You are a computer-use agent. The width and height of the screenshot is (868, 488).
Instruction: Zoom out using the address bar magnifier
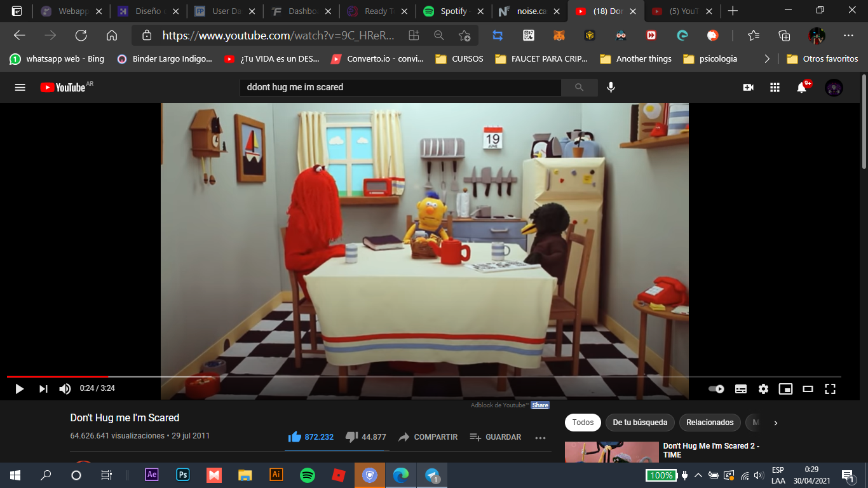point(438,36)
